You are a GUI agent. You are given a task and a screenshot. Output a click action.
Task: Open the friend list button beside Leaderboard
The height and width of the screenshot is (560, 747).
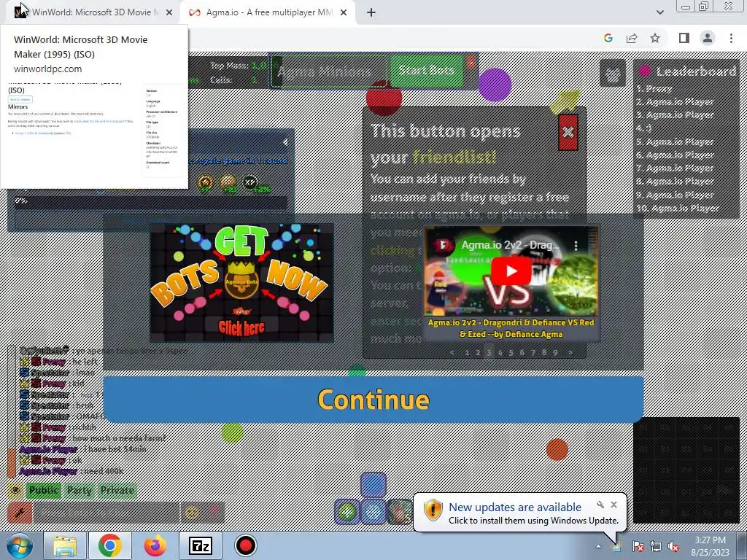(x=613, y=74)
